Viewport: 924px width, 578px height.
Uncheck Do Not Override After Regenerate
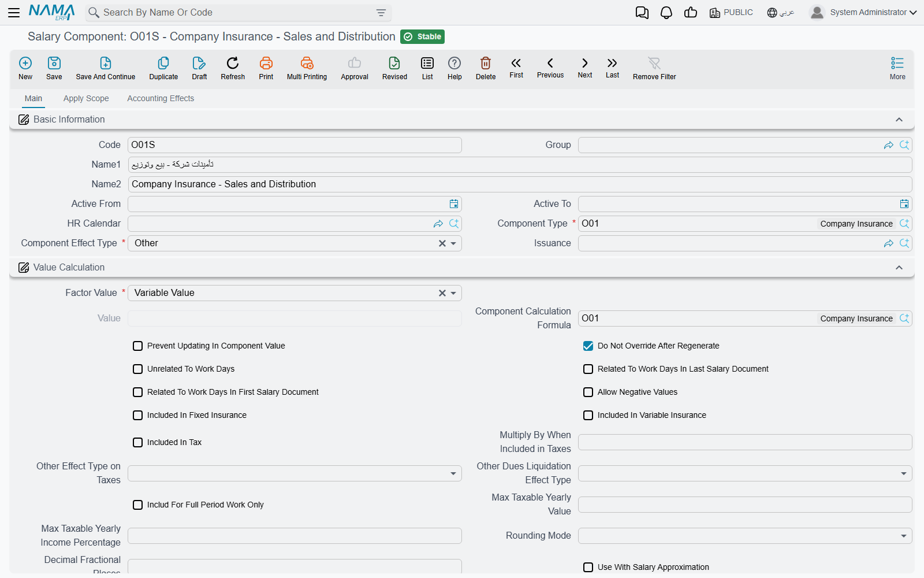588,346
